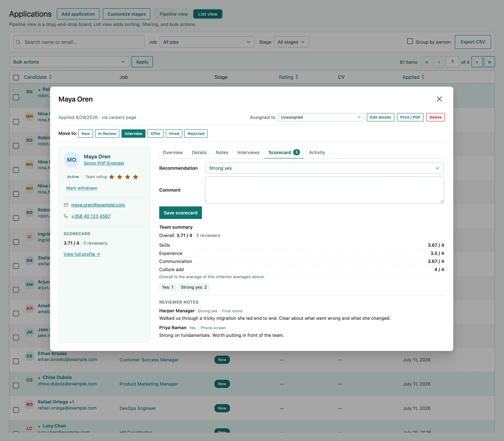Open the Bulk actions dropdown
The height and width of the screenshot is (441, 504).
[69, 62]
